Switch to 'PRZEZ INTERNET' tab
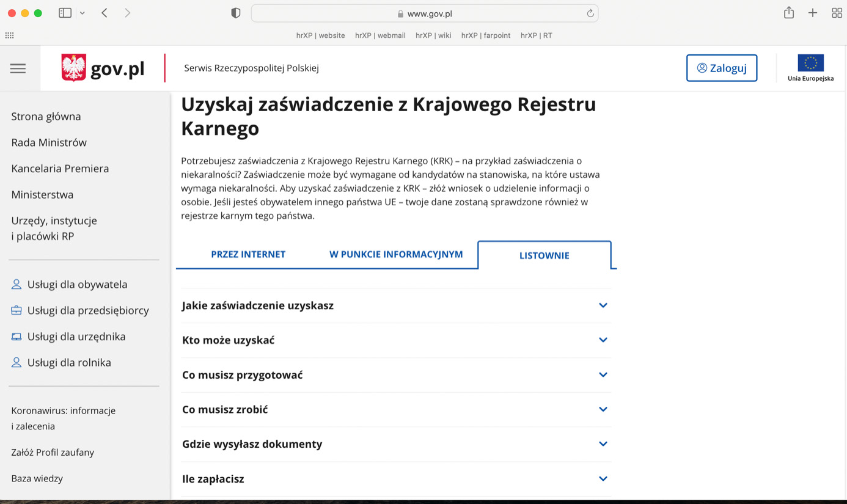The width and height of the screenshot is (847, 504). click(248, 254)
